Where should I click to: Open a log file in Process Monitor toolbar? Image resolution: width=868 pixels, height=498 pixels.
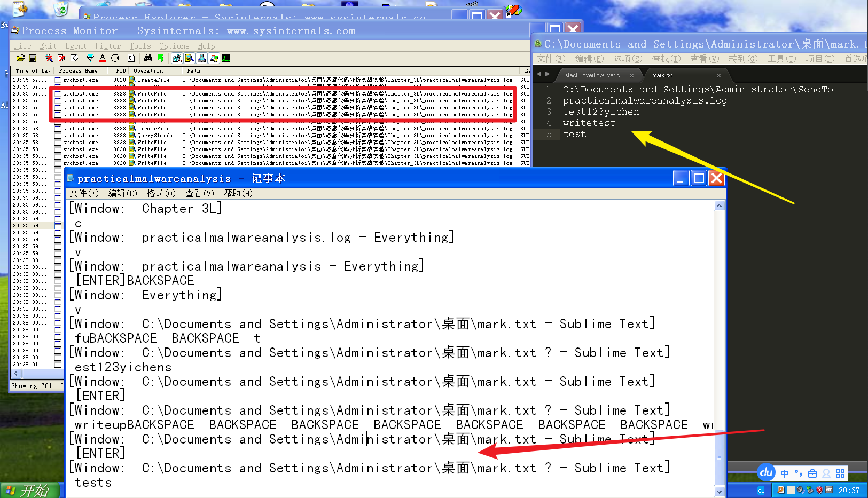20,58
